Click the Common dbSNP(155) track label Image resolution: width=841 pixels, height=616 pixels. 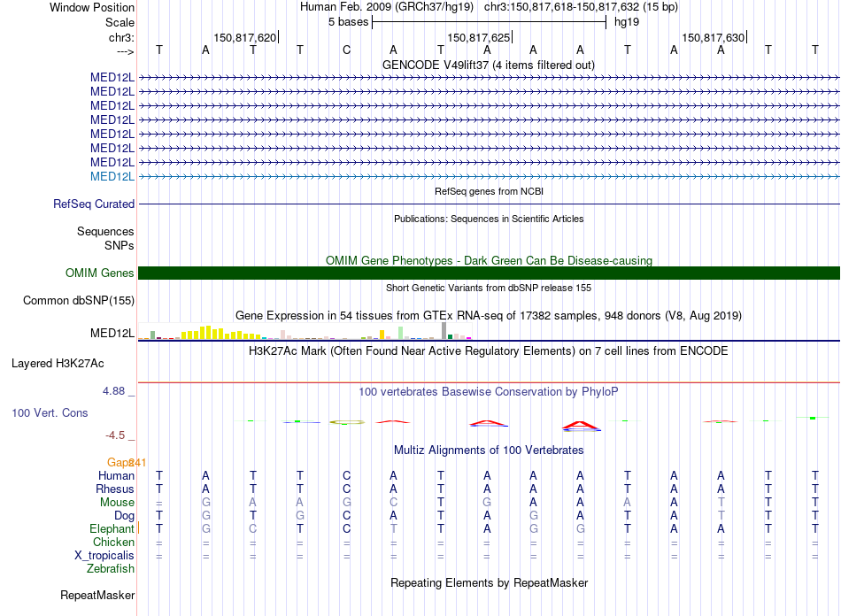(79, 300)
